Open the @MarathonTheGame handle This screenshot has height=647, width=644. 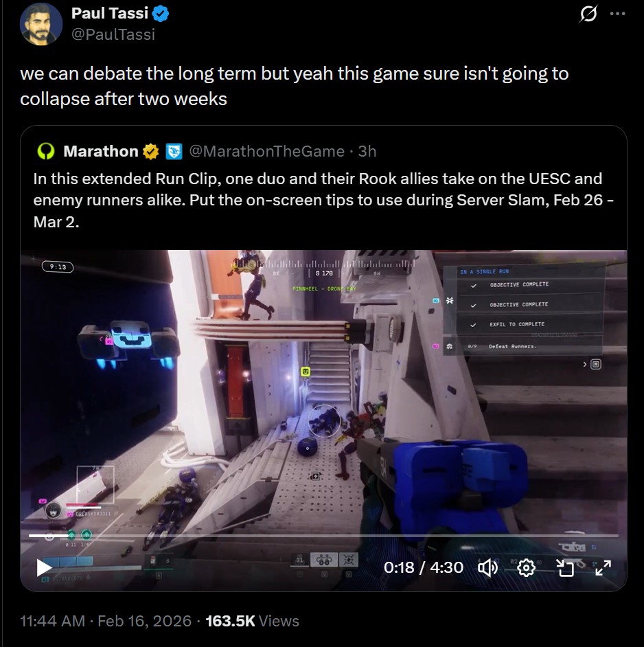[x=266, y=151]
